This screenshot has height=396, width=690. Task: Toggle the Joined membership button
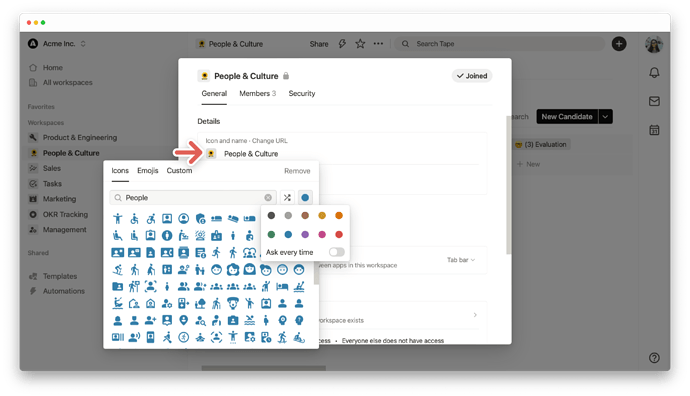pos(472,76)
